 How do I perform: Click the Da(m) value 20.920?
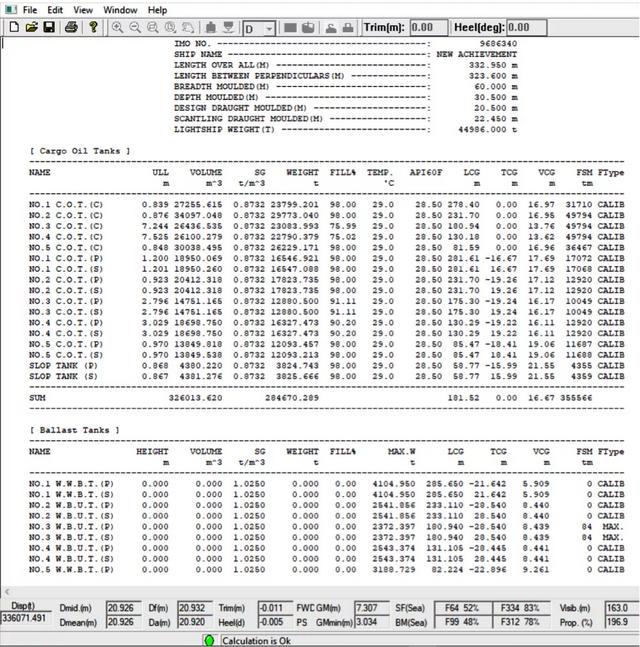(195, 621)
